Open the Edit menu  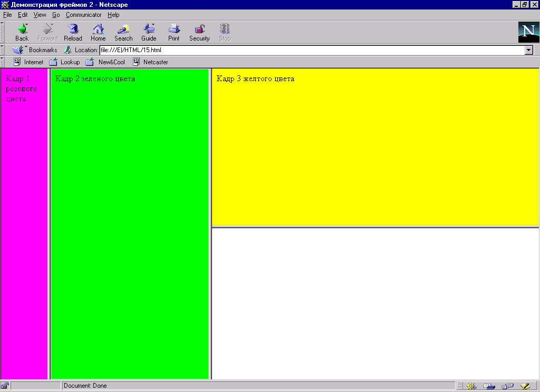click(x=23, y=15)
